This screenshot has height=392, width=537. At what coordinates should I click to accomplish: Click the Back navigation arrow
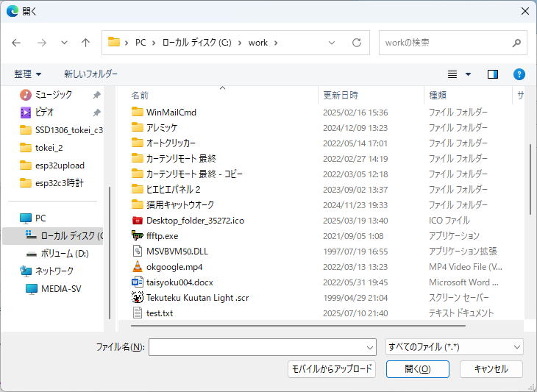click(x=16, y=43)
